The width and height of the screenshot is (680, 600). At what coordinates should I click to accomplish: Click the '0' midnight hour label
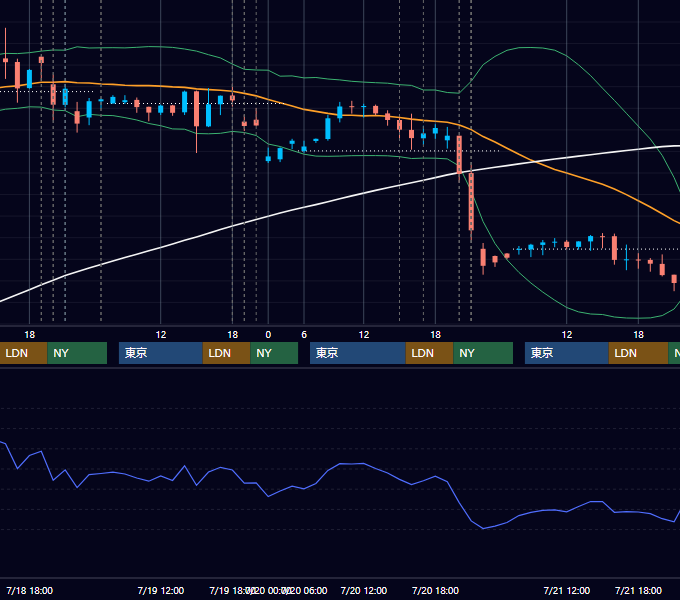(268, 335)
